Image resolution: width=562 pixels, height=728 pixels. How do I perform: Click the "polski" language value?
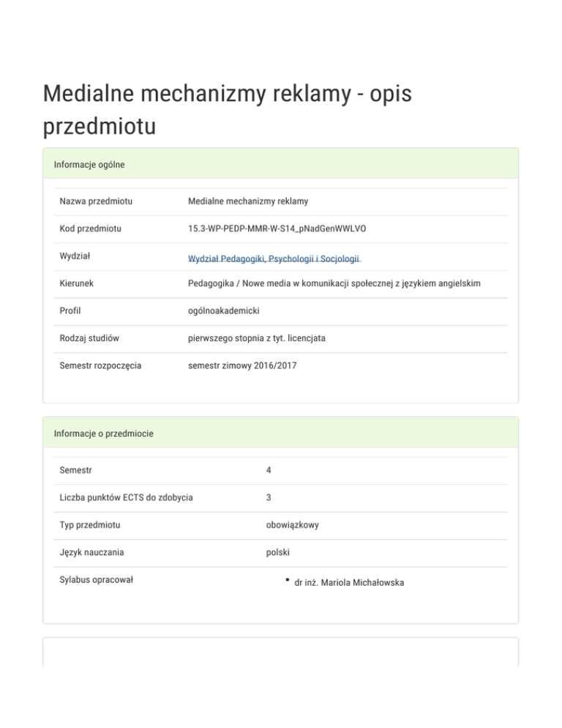(x=278, y=552)
